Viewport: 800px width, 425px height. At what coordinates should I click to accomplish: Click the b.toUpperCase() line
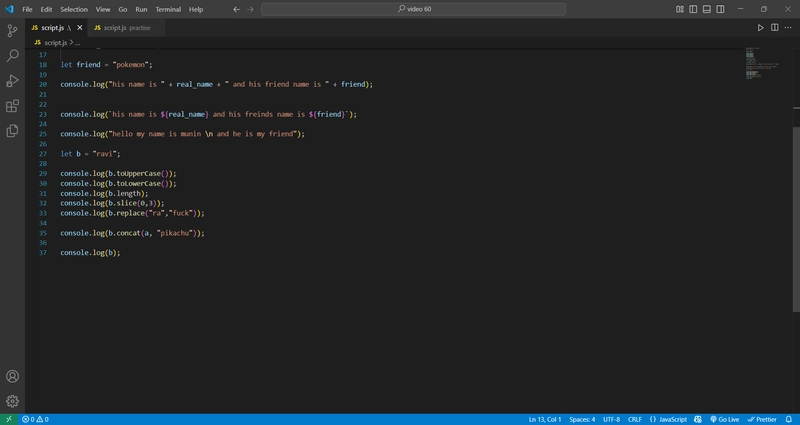(x=118, y=173)
